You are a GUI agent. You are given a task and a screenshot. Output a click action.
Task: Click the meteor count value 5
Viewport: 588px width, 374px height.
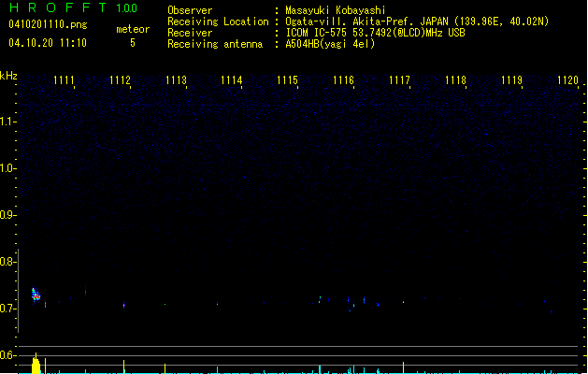point(133,43)
